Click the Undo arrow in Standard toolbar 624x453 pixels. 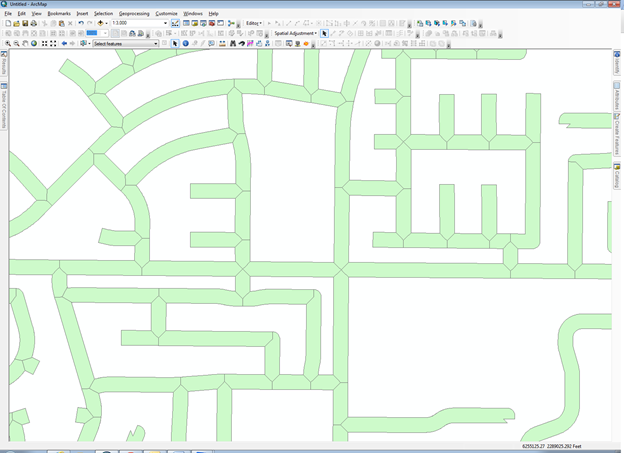click(81, 23)
